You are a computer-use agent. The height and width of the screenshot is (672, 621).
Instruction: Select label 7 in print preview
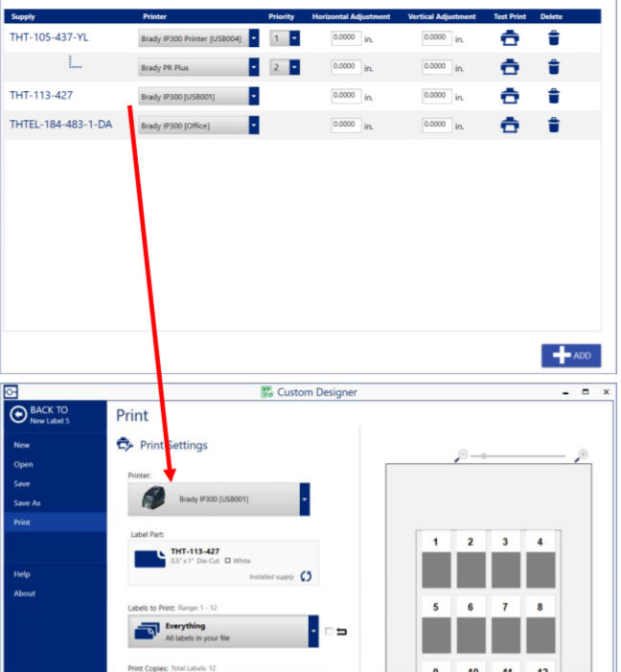(506, 625)
